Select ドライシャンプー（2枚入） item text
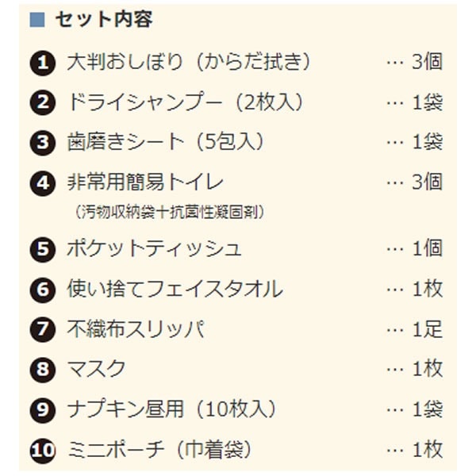476x476 pixels. click(186, 102)
